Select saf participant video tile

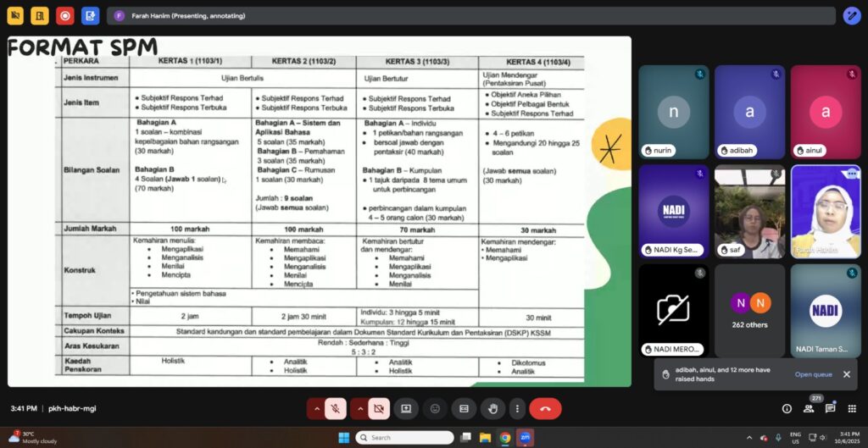[x=749, y=211]
